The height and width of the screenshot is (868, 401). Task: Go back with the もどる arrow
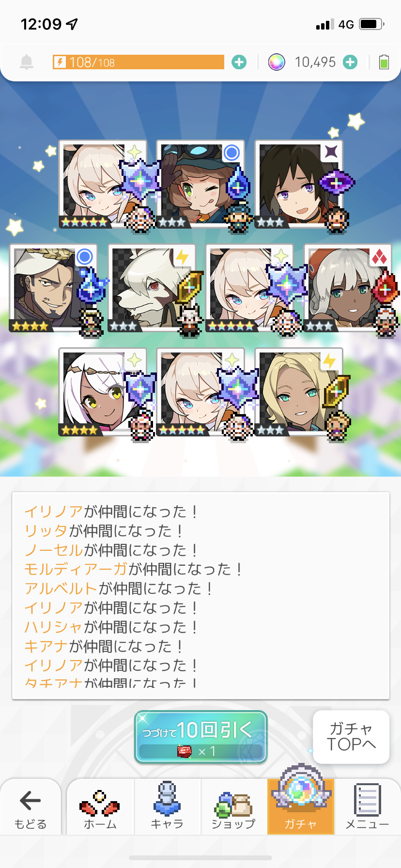pyautogui.click(x=31, y=806)
